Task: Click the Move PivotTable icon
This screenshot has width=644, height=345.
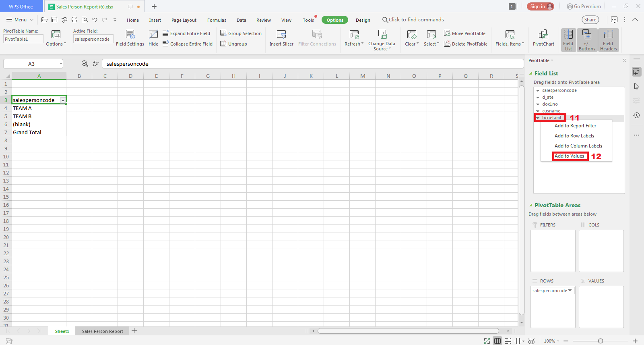Action: [447, 33]
